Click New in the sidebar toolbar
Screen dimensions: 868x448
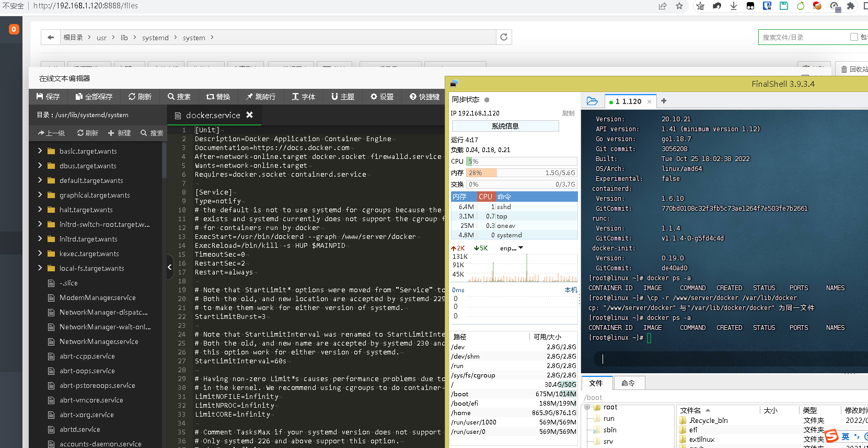(x=119, y=133)
